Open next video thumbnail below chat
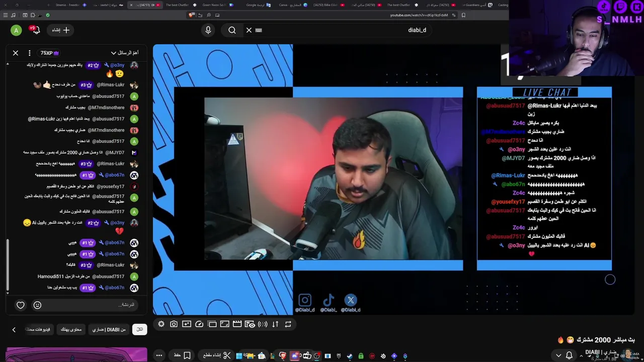 (76, 354)
